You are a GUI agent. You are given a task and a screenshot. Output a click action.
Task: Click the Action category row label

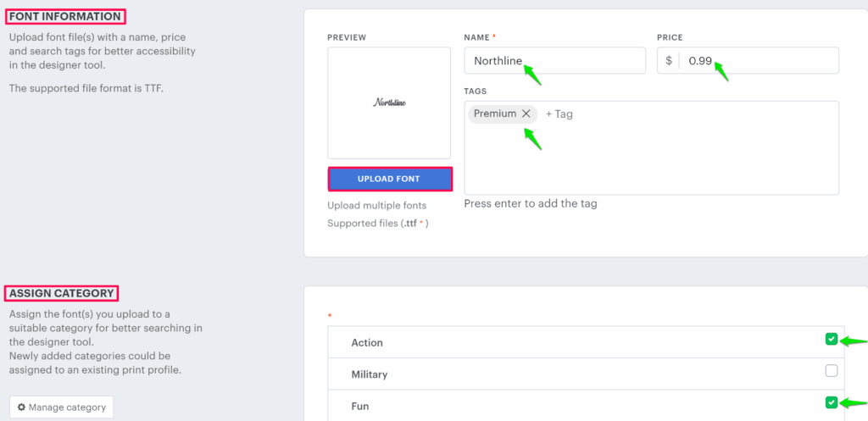(x=367, y=342)
